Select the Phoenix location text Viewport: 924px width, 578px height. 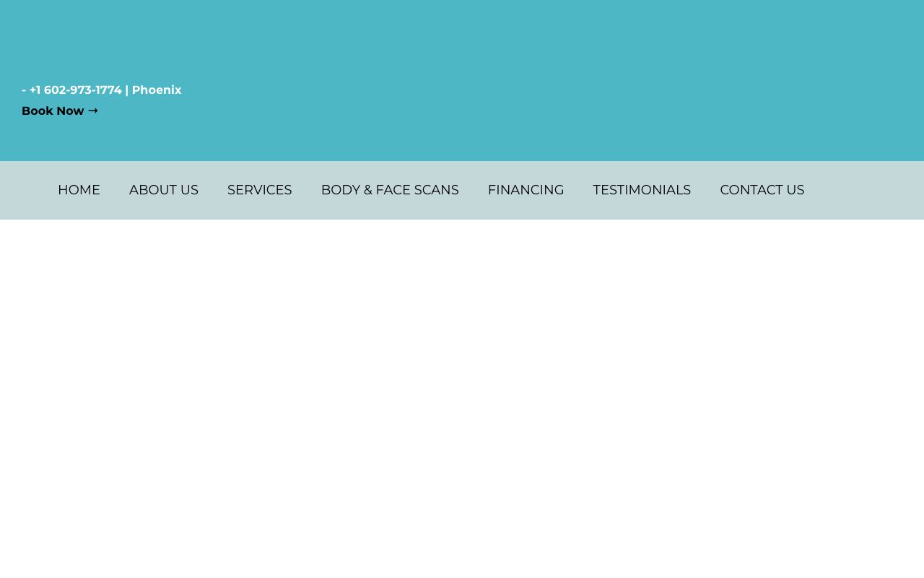click(157, 90)
